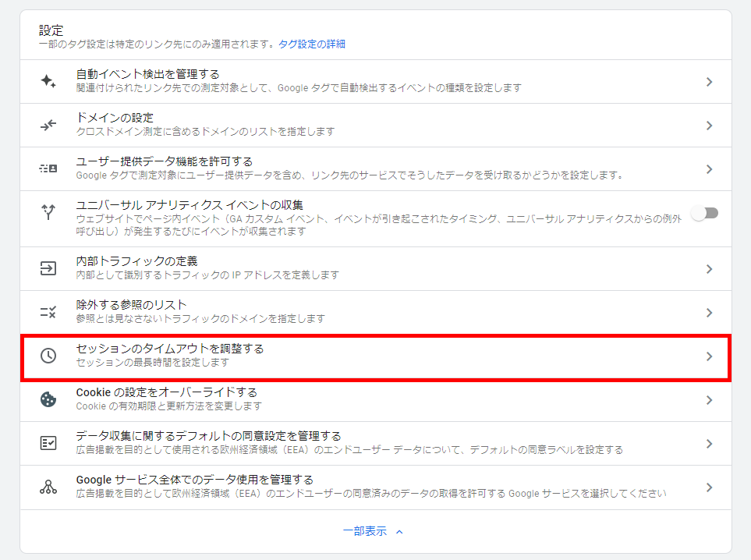The image size is (751, 560).
Task: Select データ収集に関するデフォルトの同意設定を管理する title
Action: click(x=208, y=436)
